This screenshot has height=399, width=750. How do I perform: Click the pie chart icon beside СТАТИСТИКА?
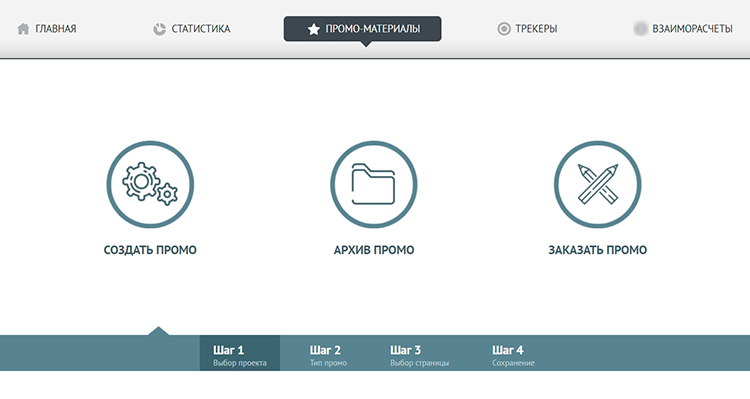click(159, 29)
